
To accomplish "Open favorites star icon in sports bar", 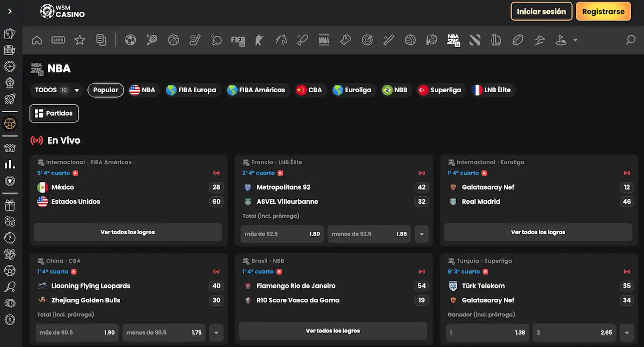I will (x=80, y=40).
